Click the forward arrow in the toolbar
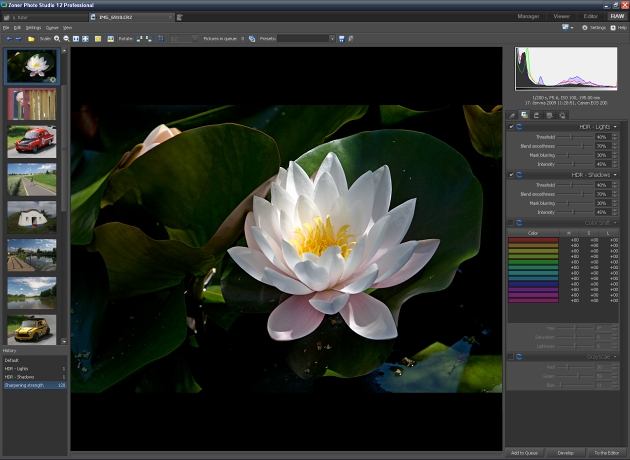The height and width of the screenshot is (460, 630). tap(18, 39)
